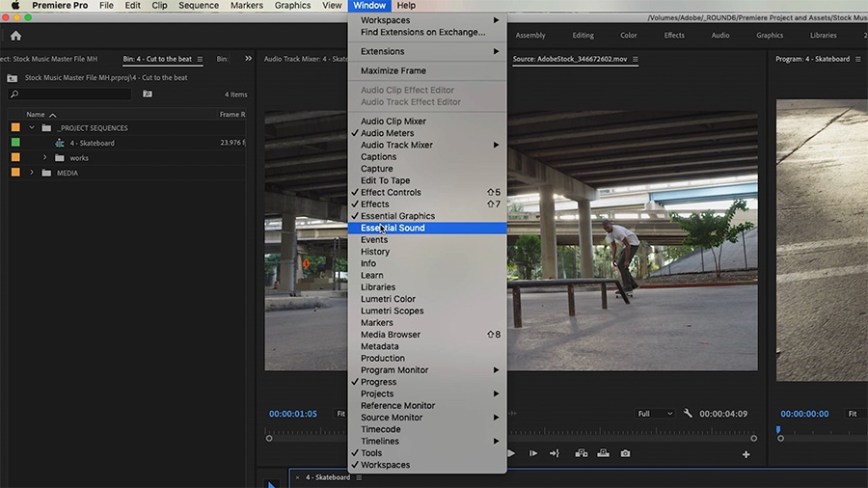The height and width of the screenshot is (488, 868).
Task: Click source monitor right zoom scroll handle
Action: tap(753, 438)
